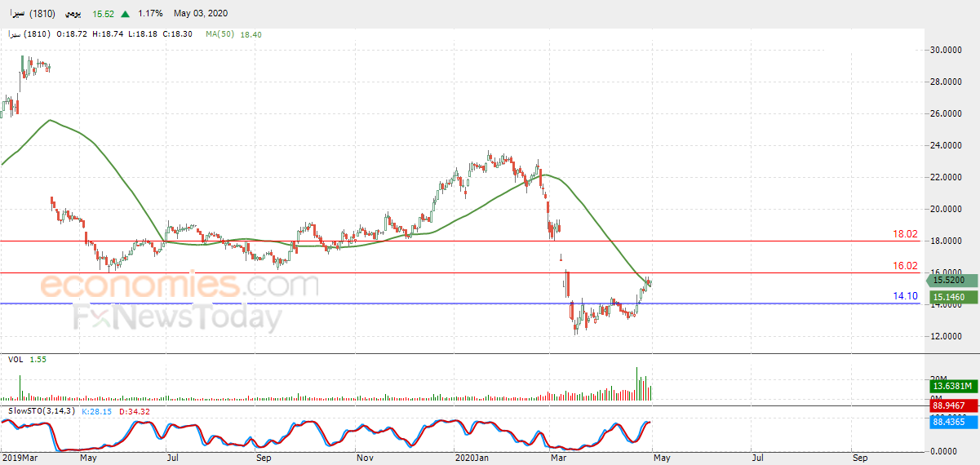Click the 15.5200 current price tag

[951, 280]
